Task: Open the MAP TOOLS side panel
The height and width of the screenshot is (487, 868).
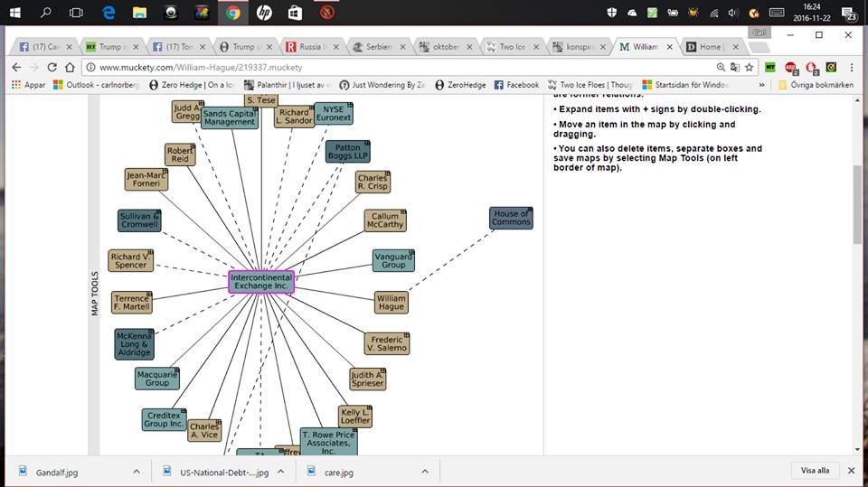Action: click(94, 294)
